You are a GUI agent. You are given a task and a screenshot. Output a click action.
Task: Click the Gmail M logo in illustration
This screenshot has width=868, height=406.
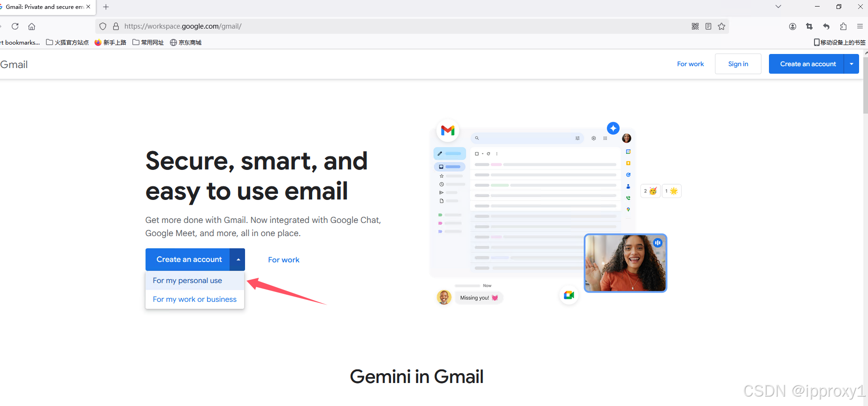pyautogui.click(x=448, y=130)
